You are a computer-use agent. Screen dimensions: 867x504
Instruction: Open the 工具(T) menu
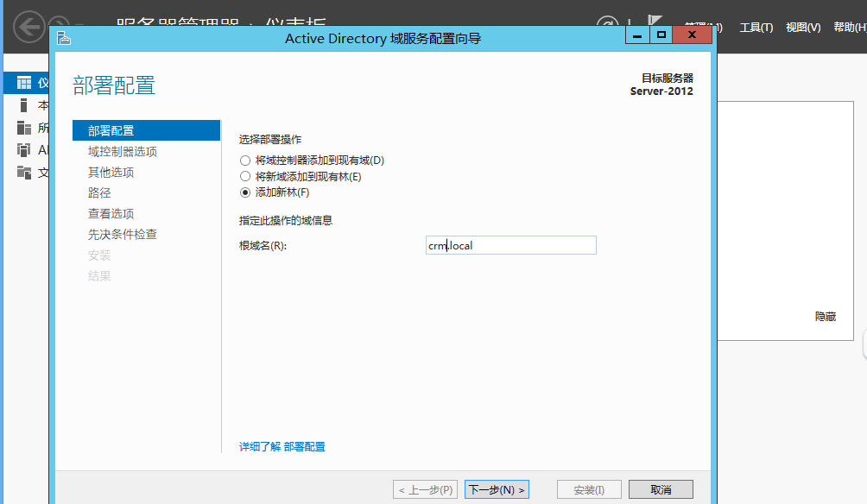click(756, 27)
